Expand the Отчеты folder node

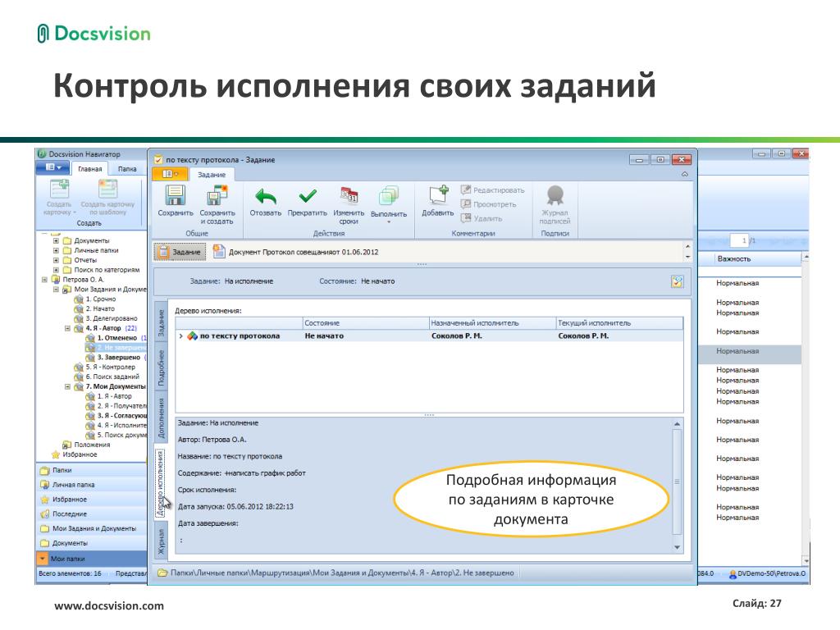point(56,260)
